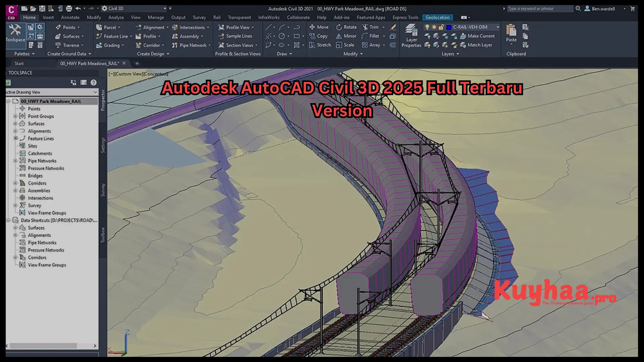
Task: Click the blue layer color swatch
Action: (449, 27)
